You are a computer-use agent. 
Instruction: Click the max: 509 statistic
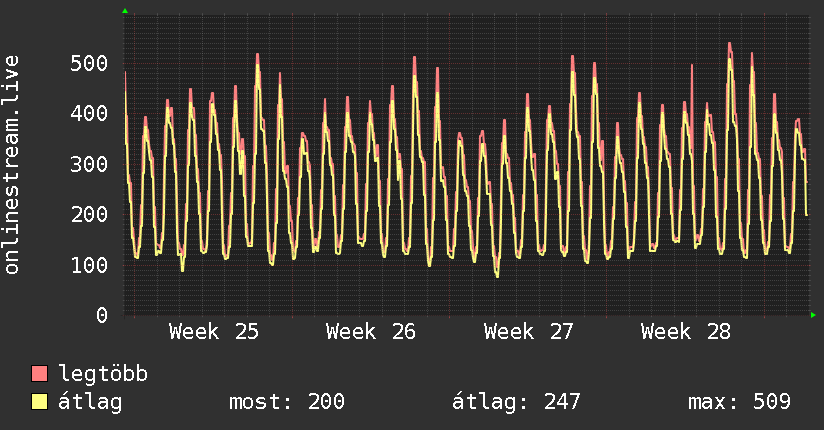[x=739, y=402]
